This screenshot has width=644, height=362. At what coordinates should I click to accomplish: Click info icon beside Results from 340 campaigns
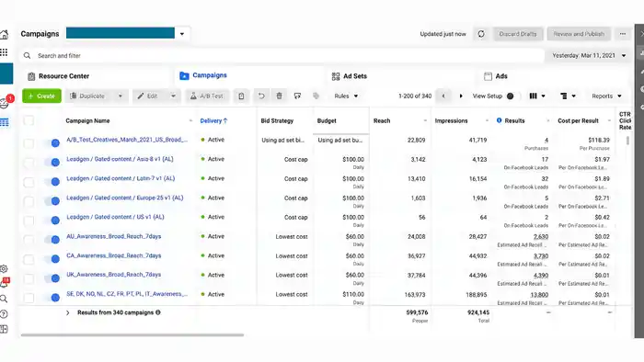[x=158, y=312]
